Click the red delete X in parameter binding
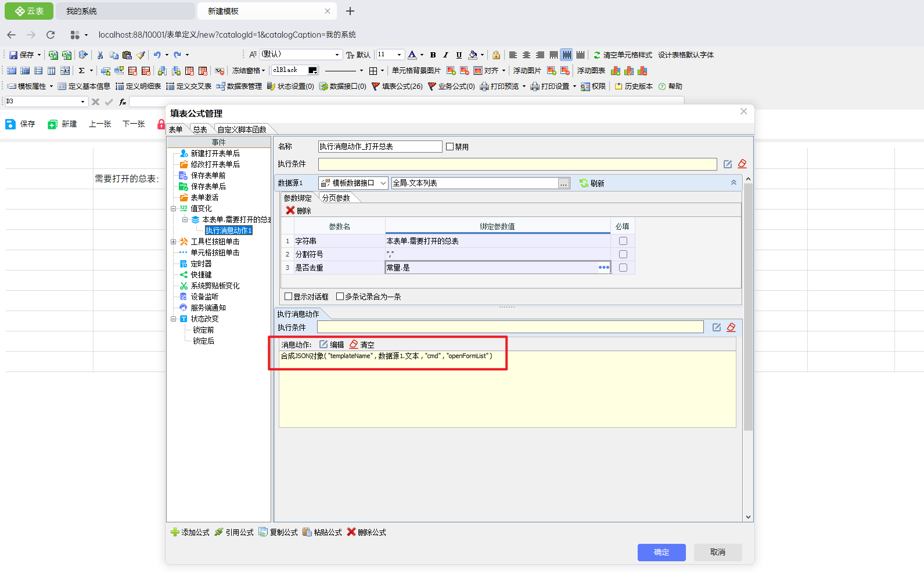924x581 pixels. tap(290, 210)
